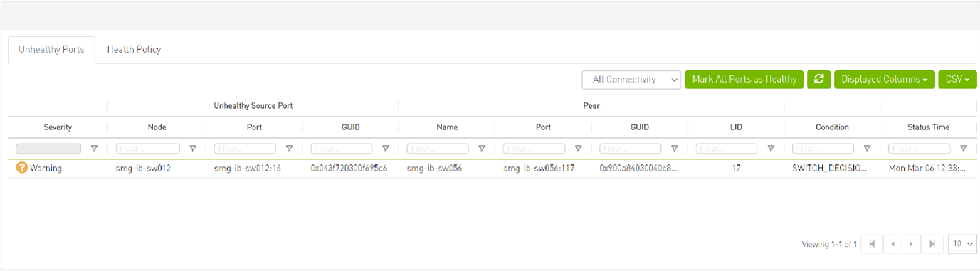
Task: Select condition cell SWITCH_DECISIO...
Action: (830, 169)
